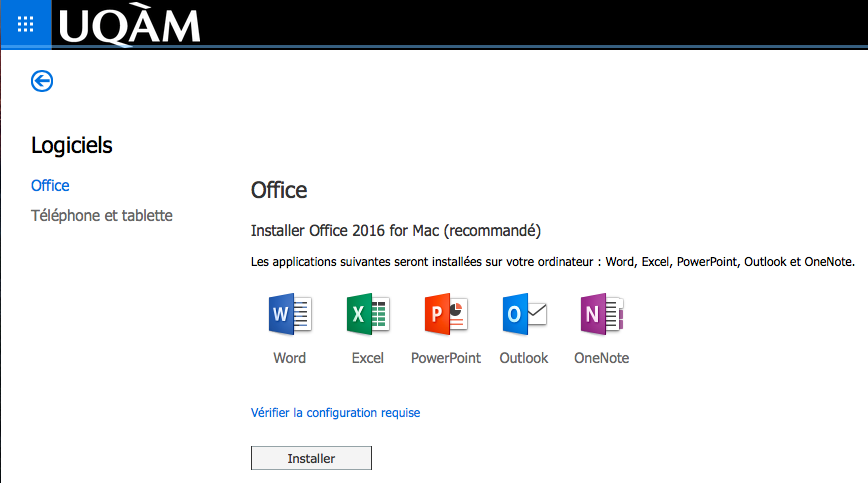Image resolution: width=868 pixels, height=483 pixels.
Task: Click the PowerPoint text label
Action: tap(446, 358)
